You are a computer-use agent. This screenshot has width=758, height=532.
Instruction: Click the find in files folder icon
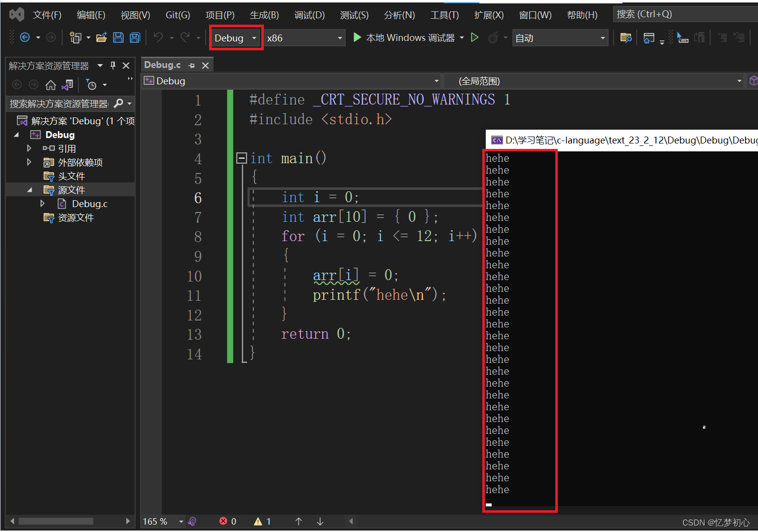[x=626, y=37]
